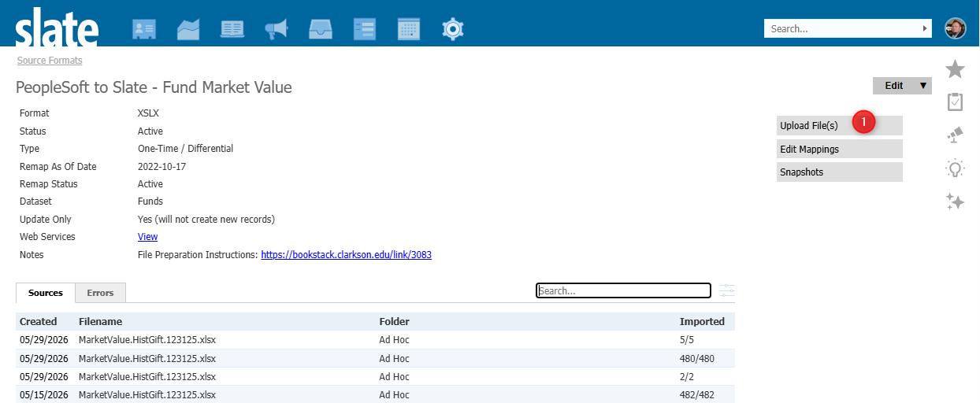
Task: Click the Dataset value Funds
Action: click(150, 201)
